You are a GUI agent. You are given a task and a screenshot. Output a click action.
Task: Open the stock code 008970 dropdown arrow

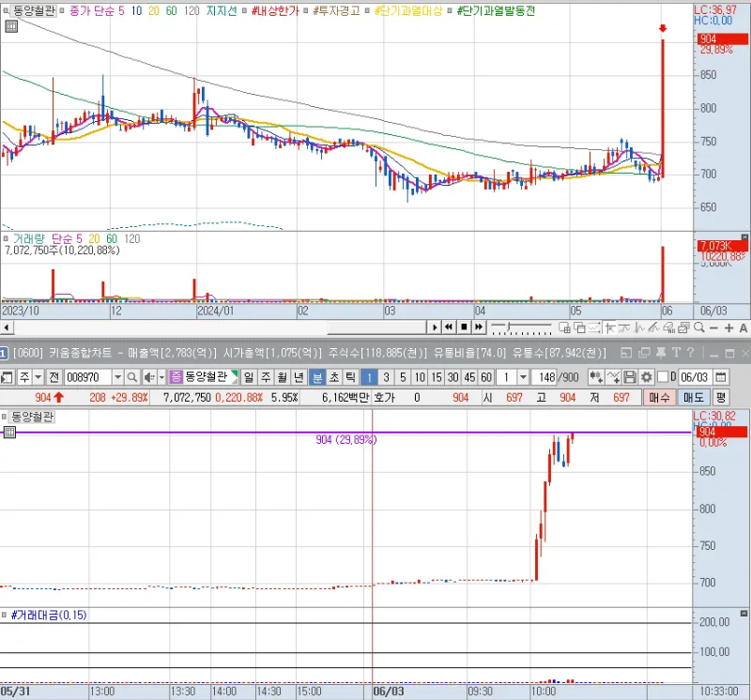coord(118,377)
